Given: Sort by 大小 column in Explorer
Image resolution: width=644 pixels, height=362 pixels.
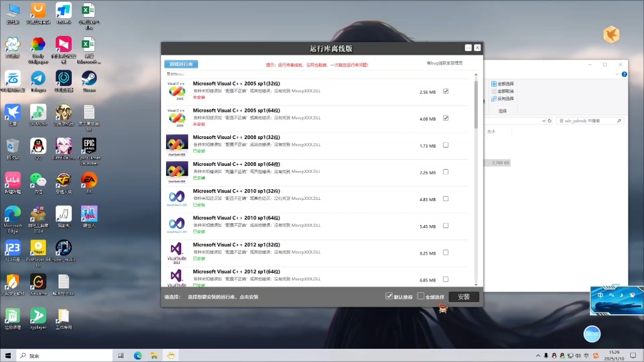Looking at the screenshot, I should (491, 132).
